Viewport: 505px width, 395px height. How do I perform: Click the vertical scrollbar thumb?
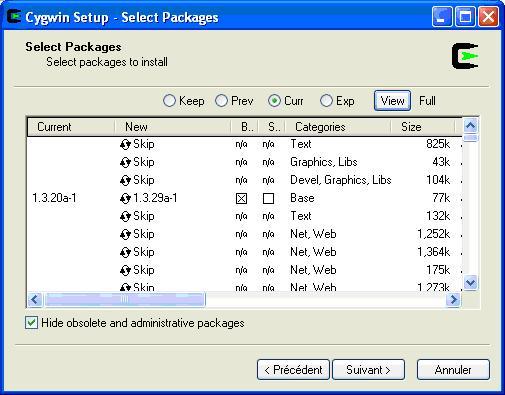click(x=470, y=138)
